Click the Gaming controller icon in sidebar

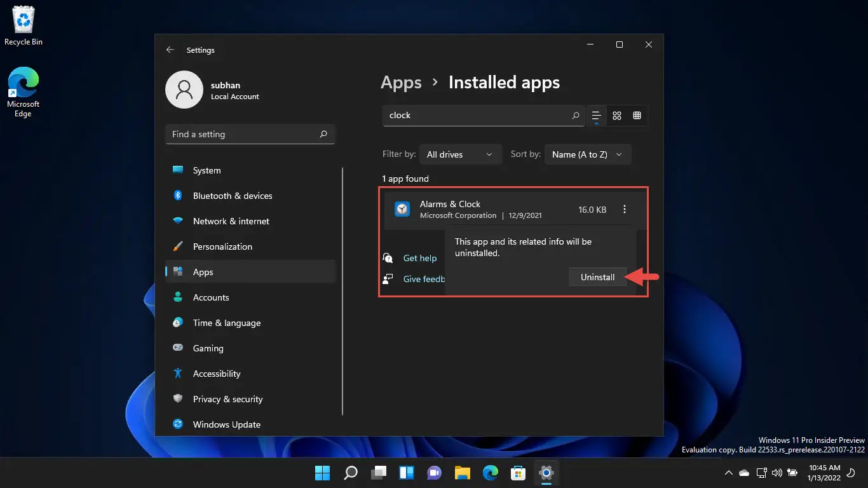[x=179, y=348]
